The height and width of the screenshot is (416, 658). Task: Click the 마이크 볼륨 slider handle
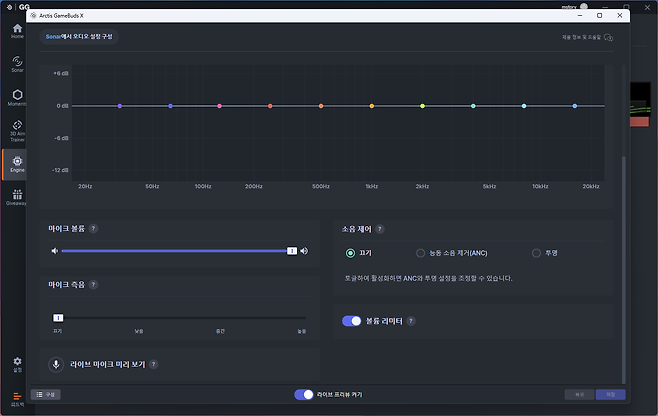pyautogui.click(x=292, y=251)
